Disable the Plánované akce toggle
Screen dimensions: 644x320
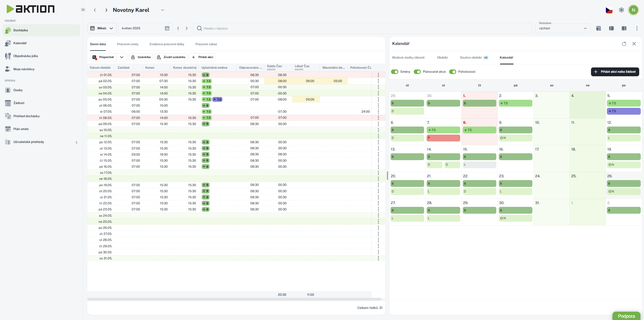coord(417,72)
